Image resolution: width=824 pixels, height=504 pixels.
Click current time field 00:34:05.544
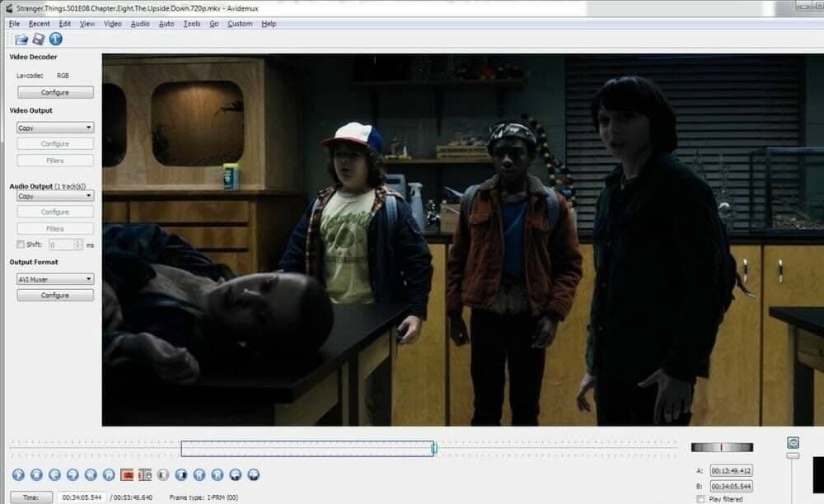(x=82, y=497)
